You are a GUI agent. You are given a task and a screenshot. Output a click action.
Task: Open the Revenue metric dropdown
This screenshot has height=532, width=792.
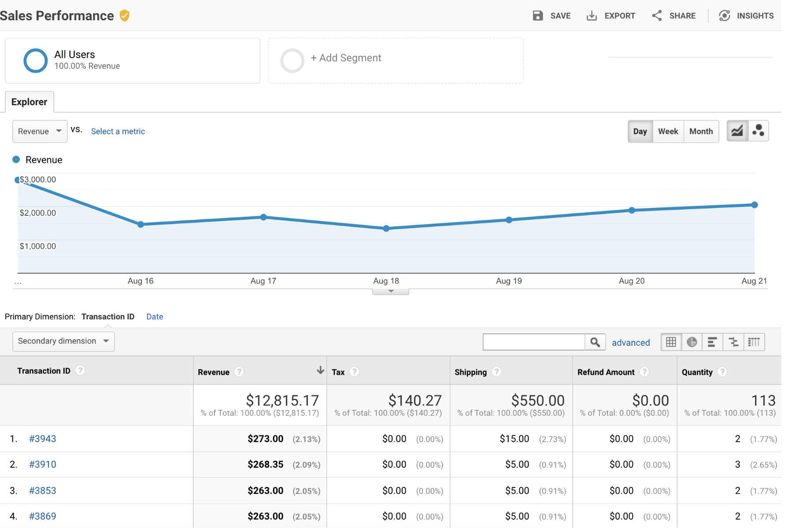(x=40, y=131)
